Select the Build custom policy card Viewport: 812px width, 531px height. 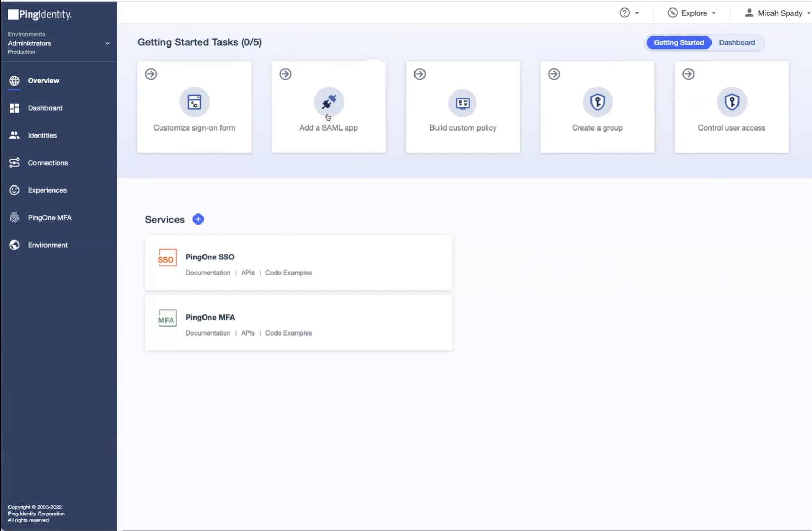tap(463, 107)
